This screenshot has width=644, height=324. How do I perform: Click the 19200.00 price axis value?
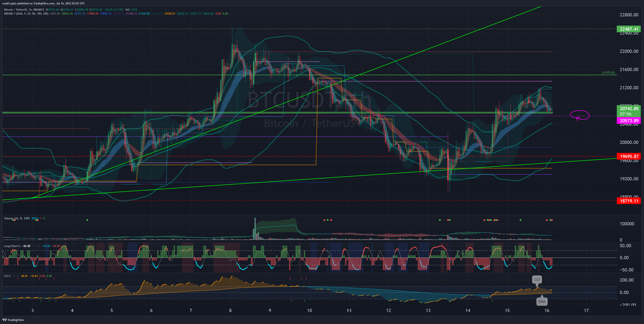[629, 179]
